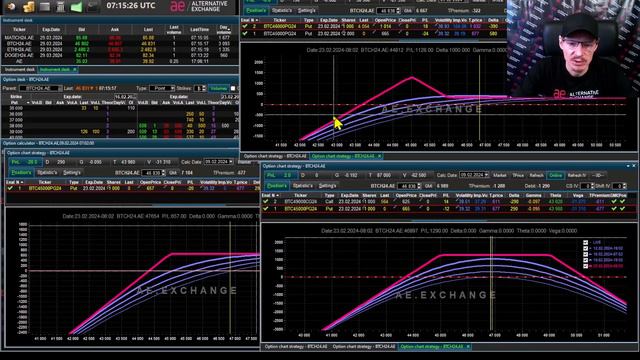Image resolution: width=640 pixels, height=360 pixels.
Task: Toggle Live series checkbox in chart legend
Action: (586, 242)
